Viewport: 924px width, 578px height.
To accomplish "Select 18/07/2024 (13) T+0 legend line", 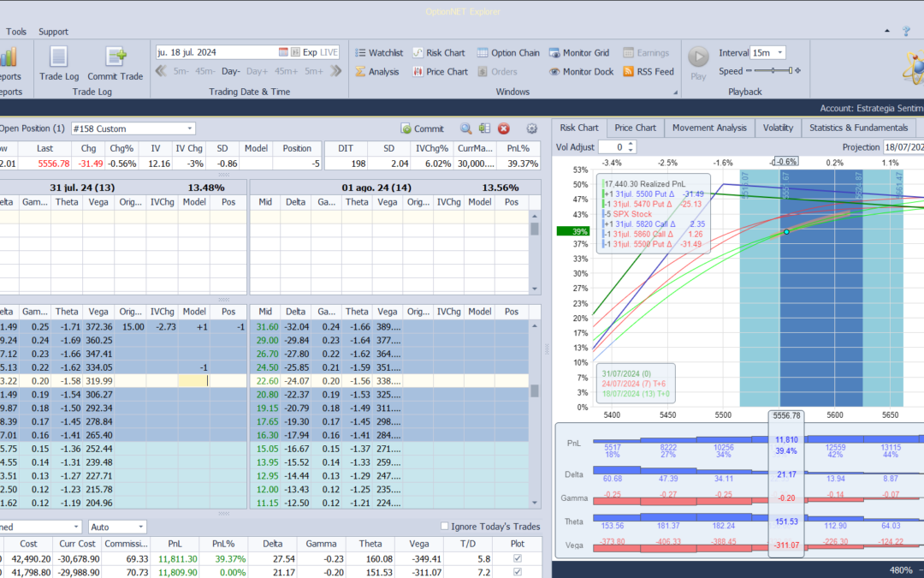I will coord(635,393).
